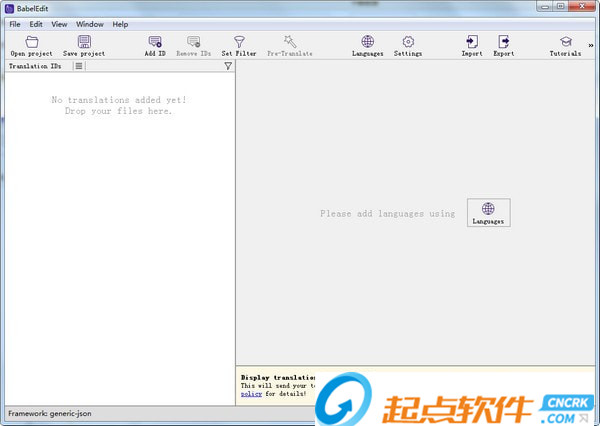
Task: Open the Edit menu
Action: [x=36, y=24]
